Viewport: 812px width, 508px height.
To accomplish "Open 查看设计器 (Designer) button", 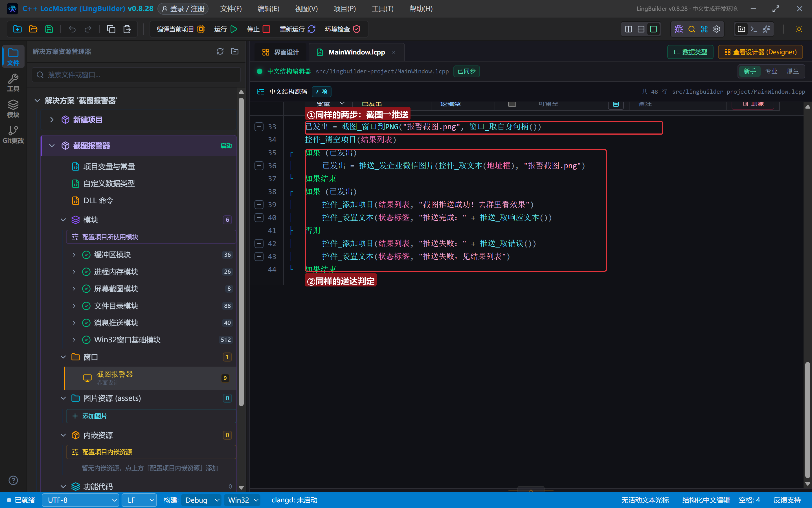I will pyautogui.click(x=760, y=52).
